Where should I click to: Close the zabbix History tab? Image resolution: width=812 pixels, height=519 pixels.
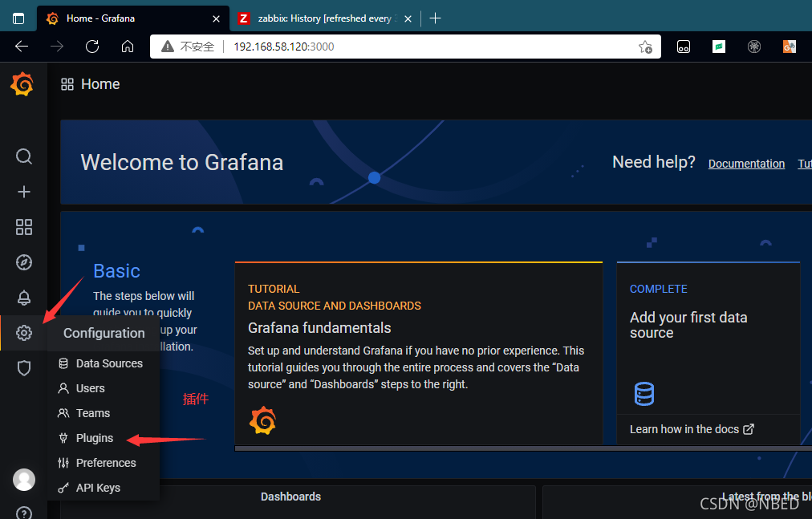[x=408, y=18]
